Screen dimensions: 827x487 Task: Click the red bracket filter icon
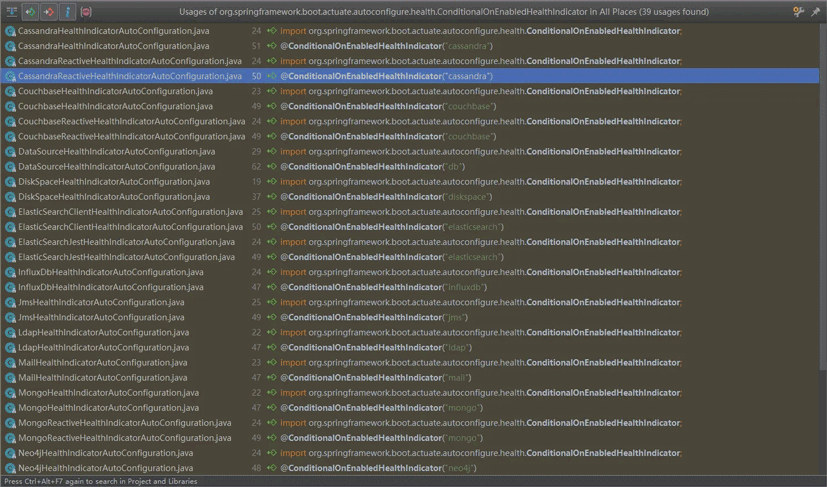pyautogui.click(x=86, y=11)
